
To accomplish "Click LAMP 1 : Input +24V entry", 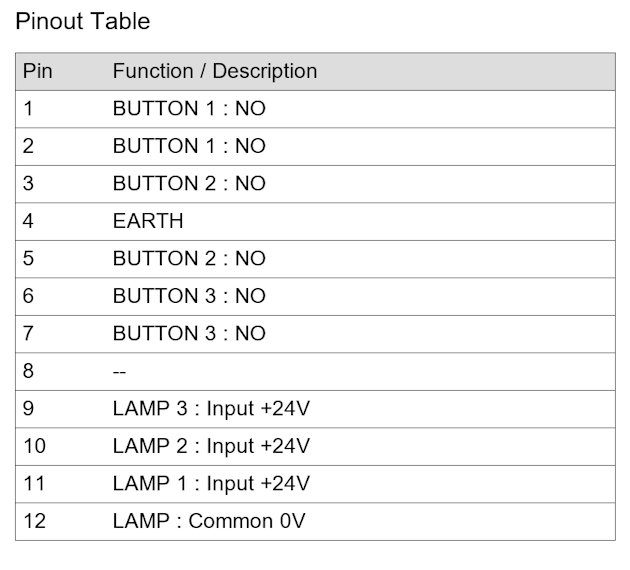I will point(211,483).
